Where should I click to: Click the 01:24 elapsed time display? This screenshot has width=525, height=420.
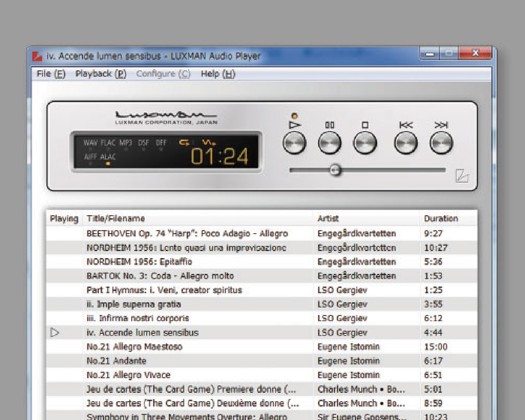click(219, 157)
